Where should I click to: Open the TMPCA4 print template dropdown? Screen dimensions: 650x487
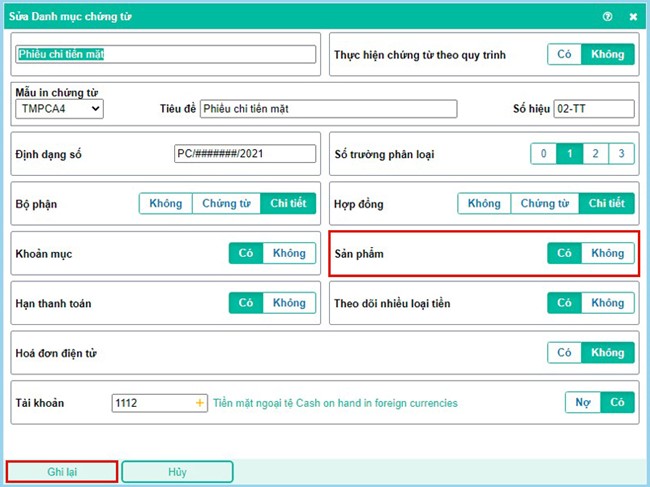click(x=60, y=109)
